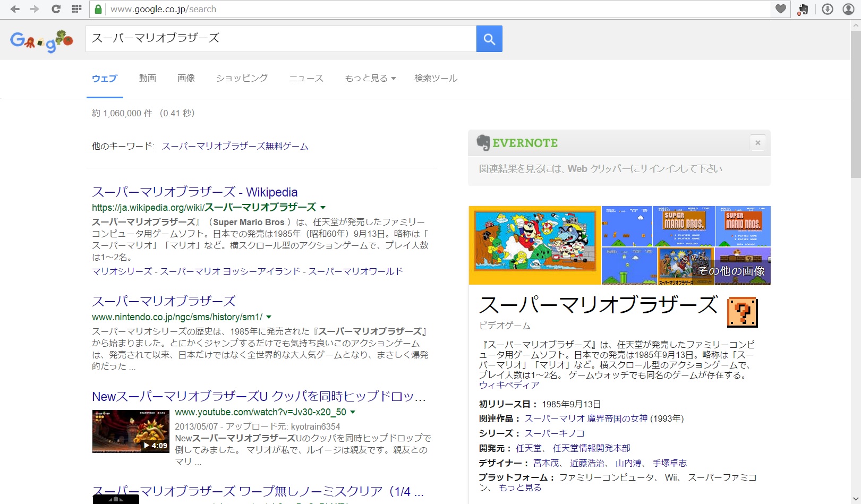This screenshot has height=504, width=861.
Task: Go back with the browser back arrow
Action: click(15, 9)
